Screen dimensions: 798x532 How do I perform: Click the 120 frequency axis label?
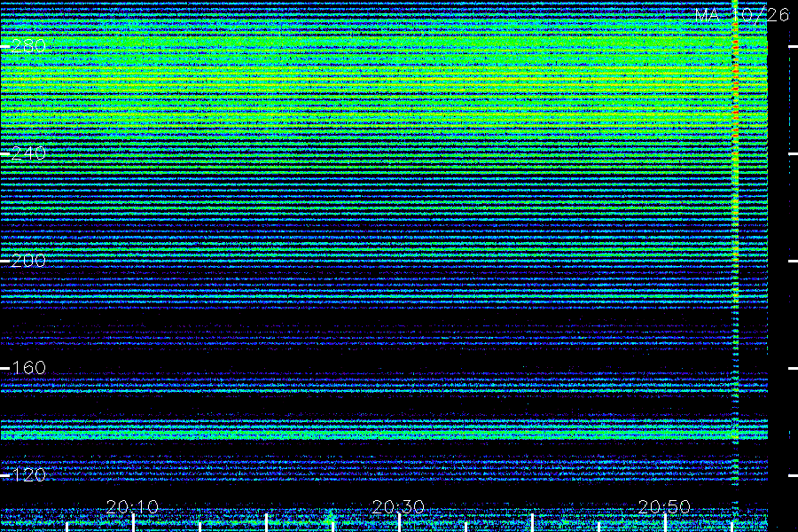click(28, 475)
